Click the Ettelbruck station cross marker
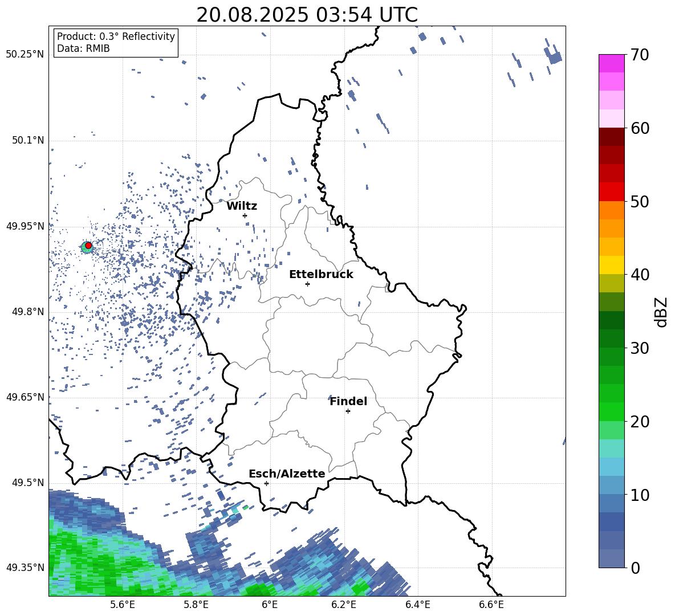The image size is (675, 616). pos(307,284)
